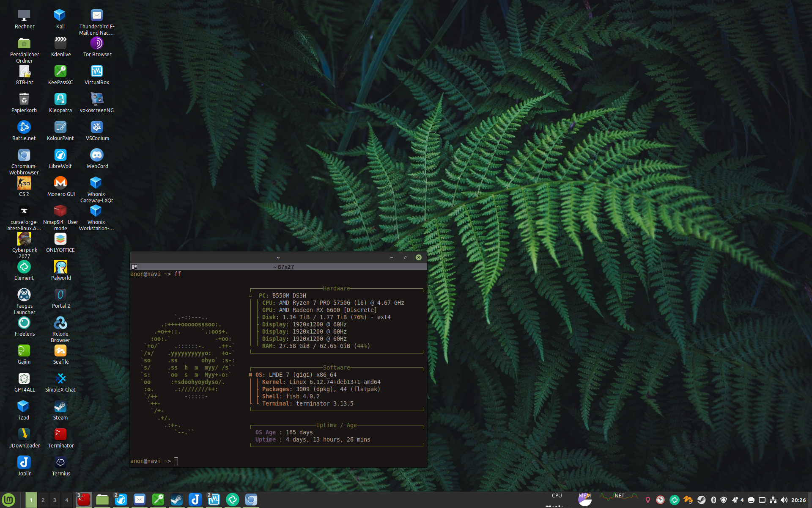Screen dimensions: 812x508
Task: Select the Monero GUI desktop icon
Action: (x=60, y=183)
